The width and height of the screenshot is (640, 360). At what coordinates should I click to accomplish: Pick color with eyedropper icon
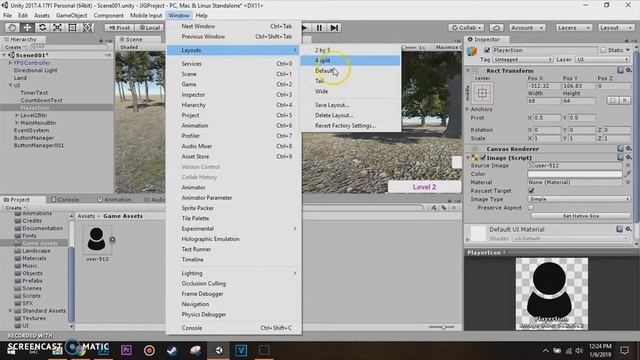pos(628,174)
